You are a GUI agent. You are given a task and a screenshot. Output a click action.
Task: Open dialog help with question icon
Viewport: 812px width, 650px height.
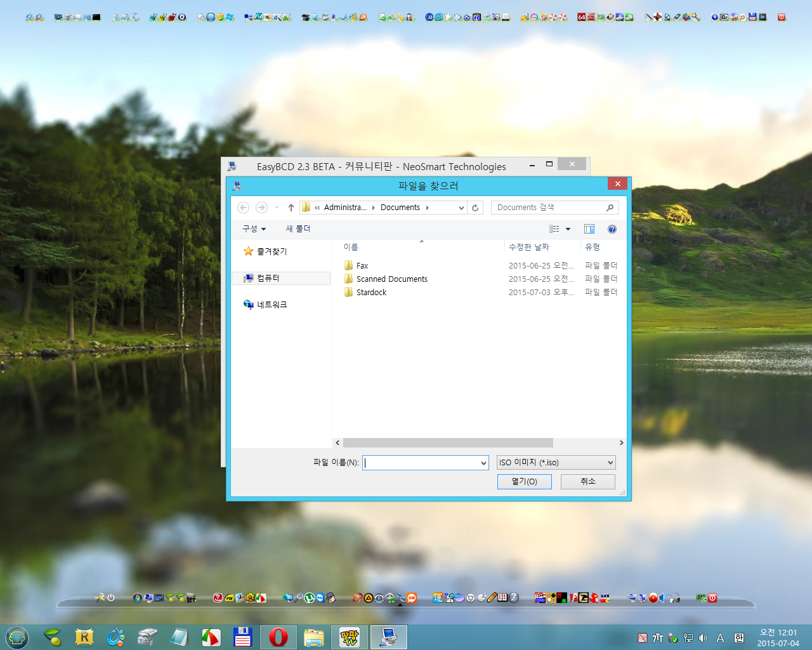pyautogui.click(x=612, y=229)
